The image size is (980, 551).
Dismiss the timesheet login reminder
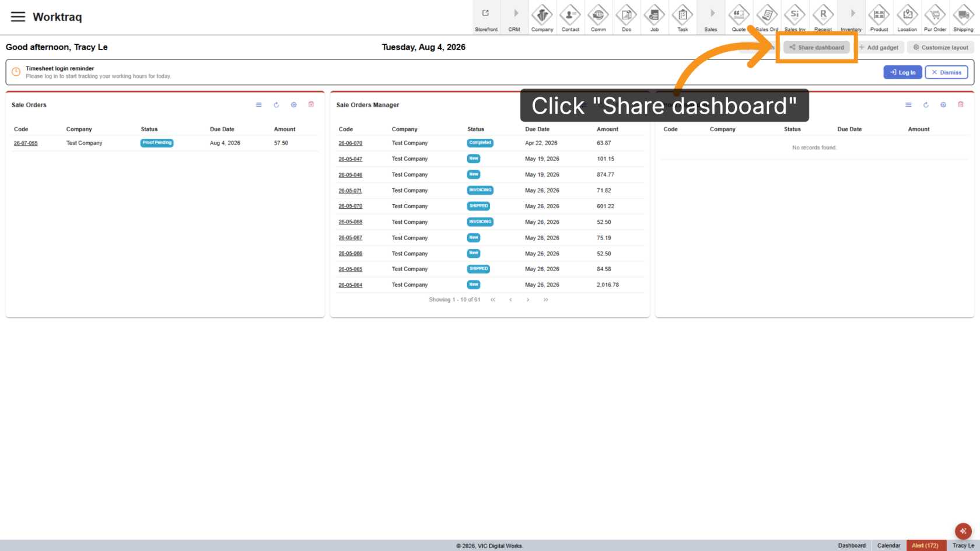946,72
